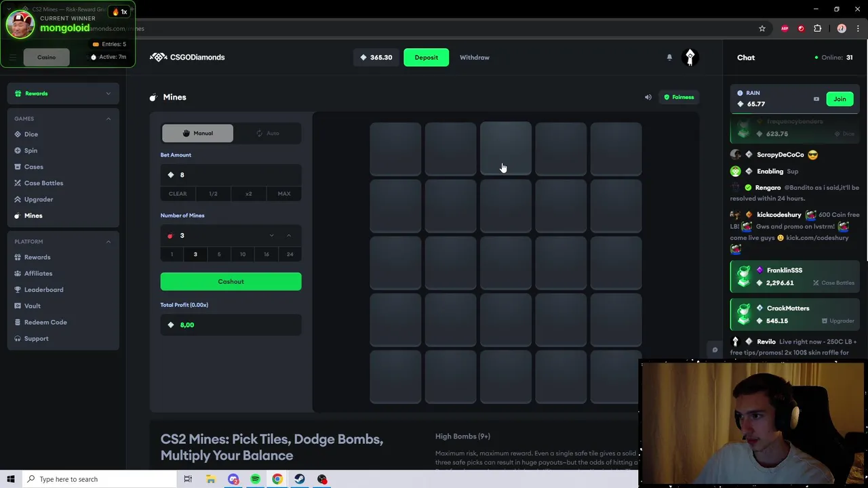The width and height of the screenshot is (868, 488).
Task: Open Steam from the taskbar
Action: [x=300, y=479]
